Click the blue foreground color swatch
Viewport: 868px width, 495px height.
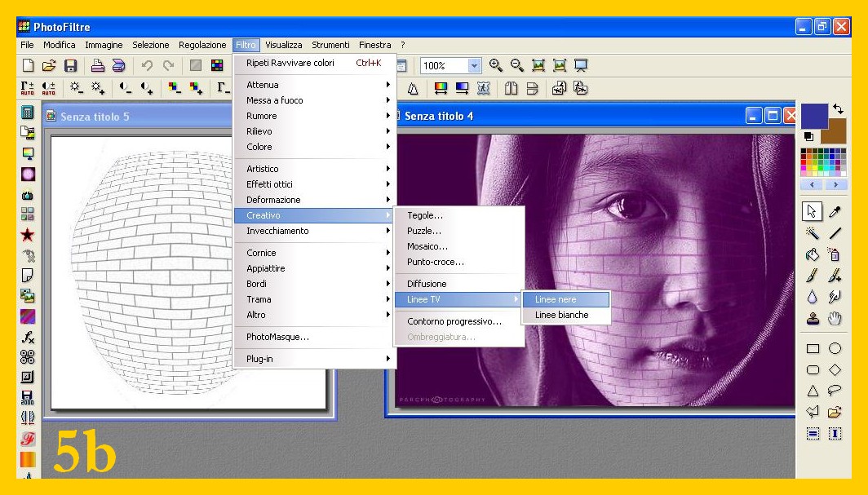pyautogui.click(x=813, y=115)
